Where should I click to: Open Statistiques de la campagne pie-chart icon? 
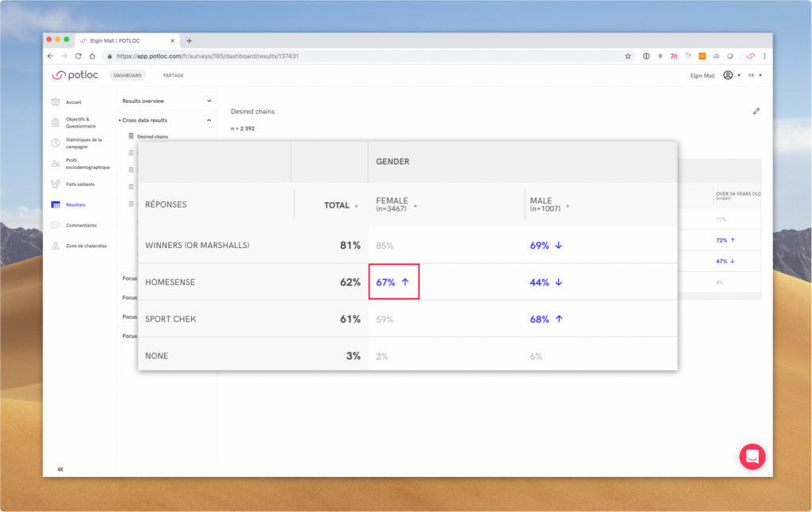click(56, 143)
